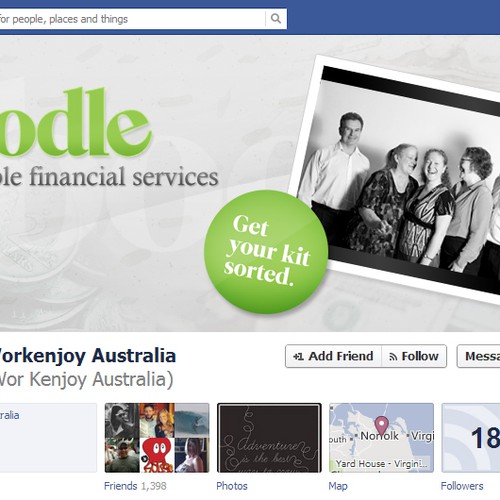This screenshot has width=500, height=500.
Task: Open the red octopus friend picture
Action: click(157, 455)
